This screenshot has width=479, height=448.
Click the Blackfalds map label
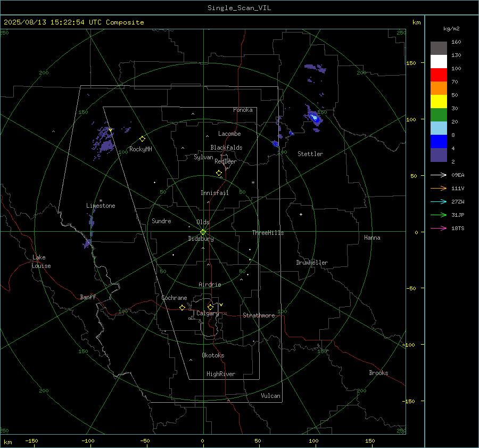[226, 148]
